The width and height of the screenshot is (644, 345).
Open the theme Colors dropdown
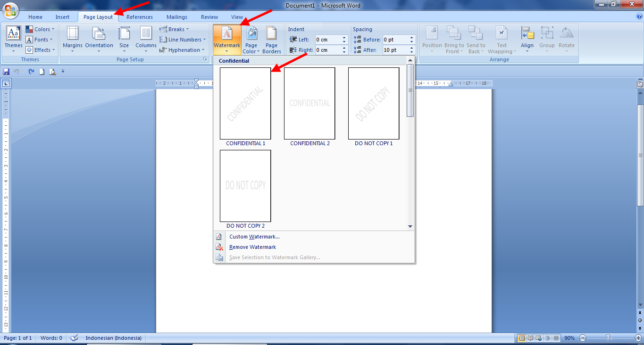coord(40,29)
